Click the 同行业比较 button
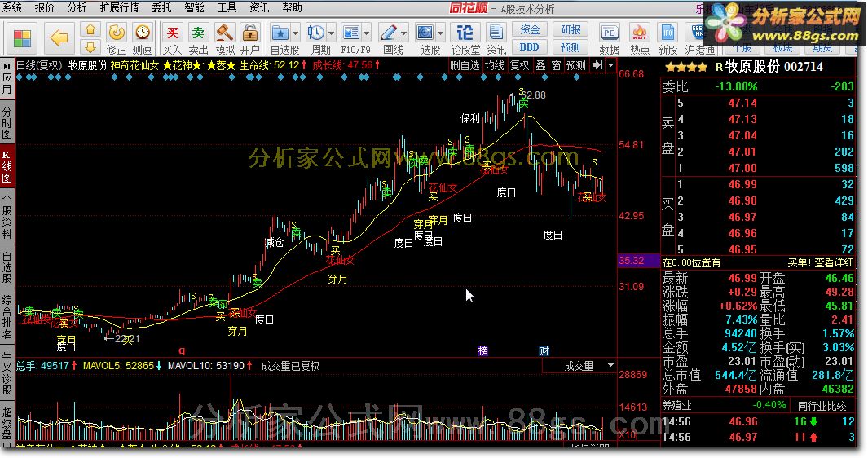 click(822, 405)
